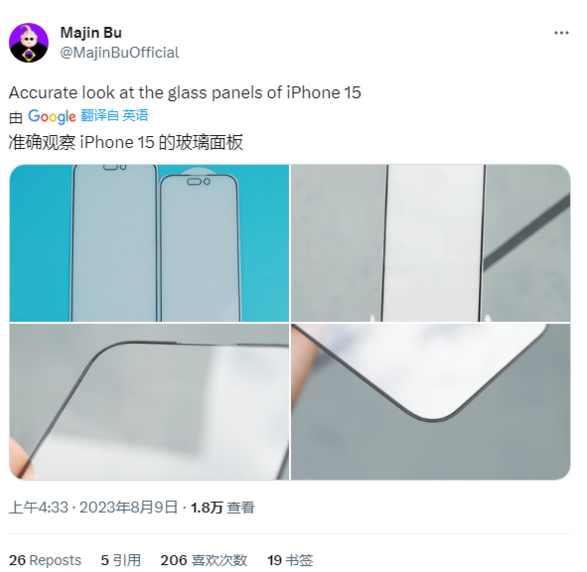Show the 5 引用 quotes list

[121, 560]
